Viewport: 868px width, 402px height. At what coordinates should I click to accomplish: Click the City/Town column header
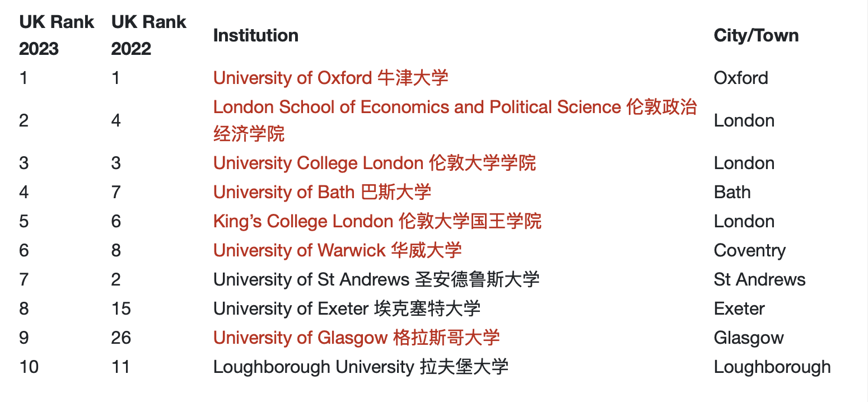coord(756,35)
